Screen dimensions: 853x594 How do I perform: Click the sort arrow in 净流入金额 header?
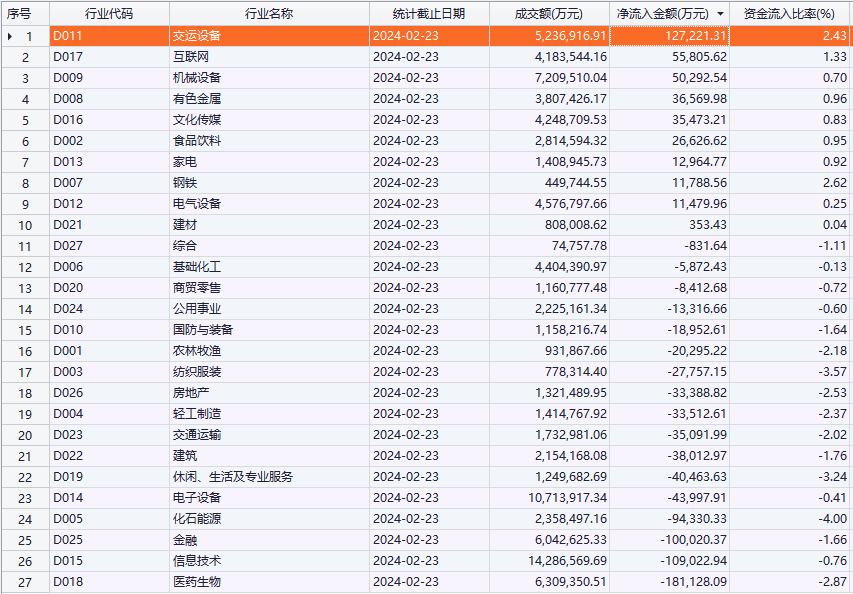click(720, 14)
